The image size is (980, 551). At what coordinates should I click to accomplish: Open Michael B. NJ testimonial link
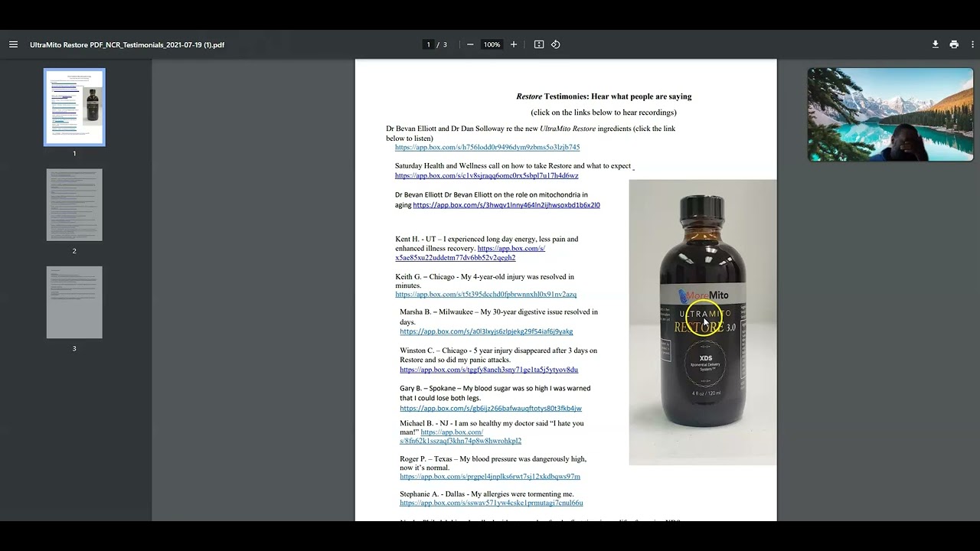[460, 436]
